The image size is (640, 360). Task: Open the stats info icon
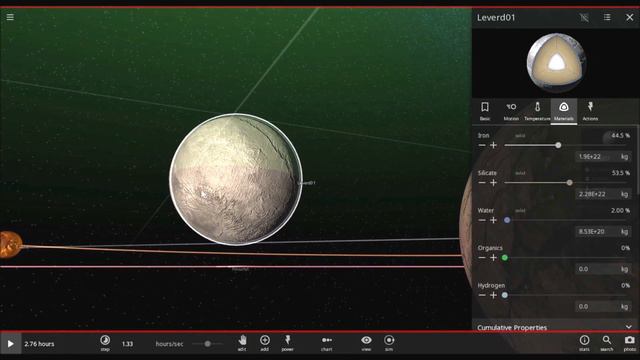tap(584, 343)
